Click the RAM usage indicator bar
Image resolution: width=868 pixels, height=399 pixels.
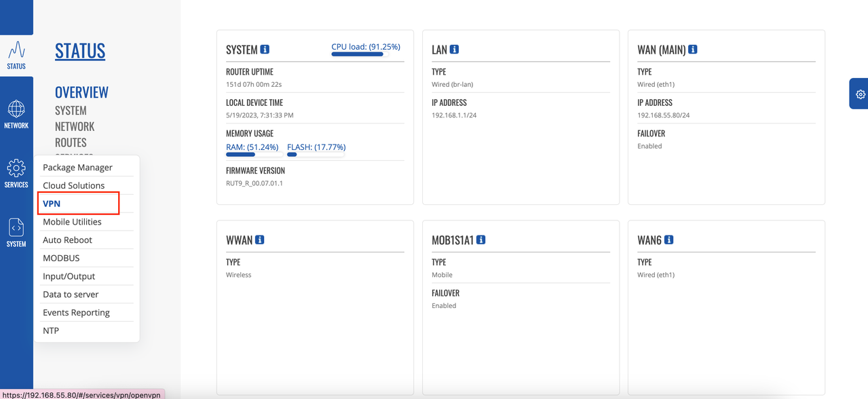(x=254, y=154)
